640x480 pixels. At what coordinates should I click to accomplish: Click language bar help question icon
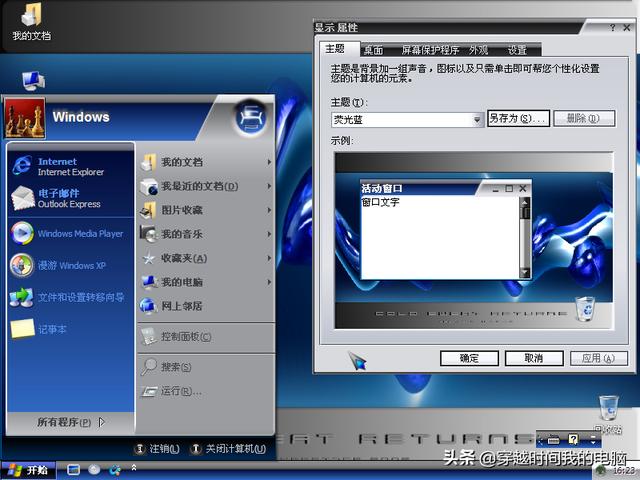point(573,439)
